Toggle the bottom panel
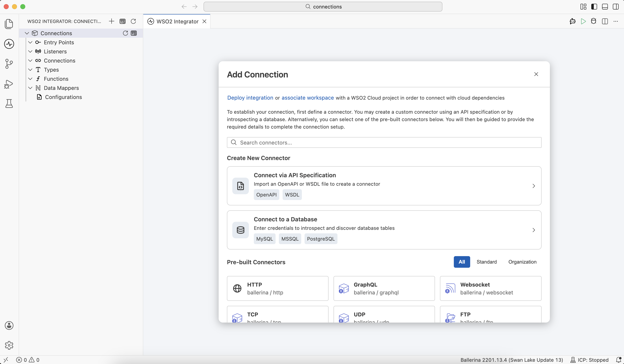Screen dimensions: 624x364 pos(605,7)
